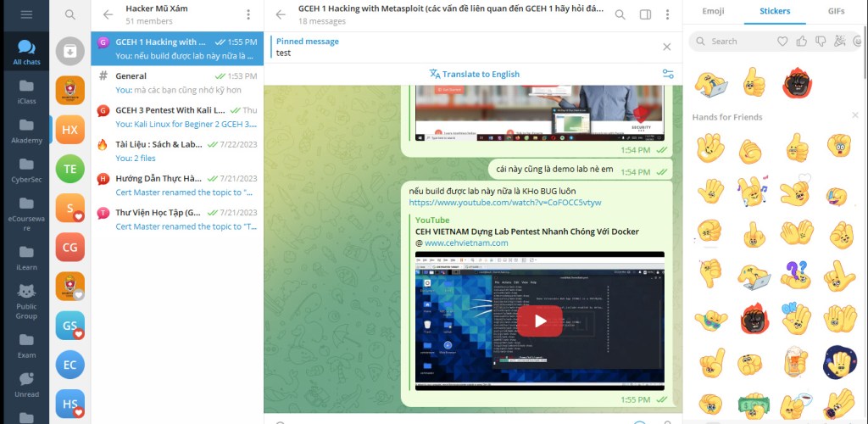Select the heart sticker category icon

pyautogui.click(x=782, y=41)
